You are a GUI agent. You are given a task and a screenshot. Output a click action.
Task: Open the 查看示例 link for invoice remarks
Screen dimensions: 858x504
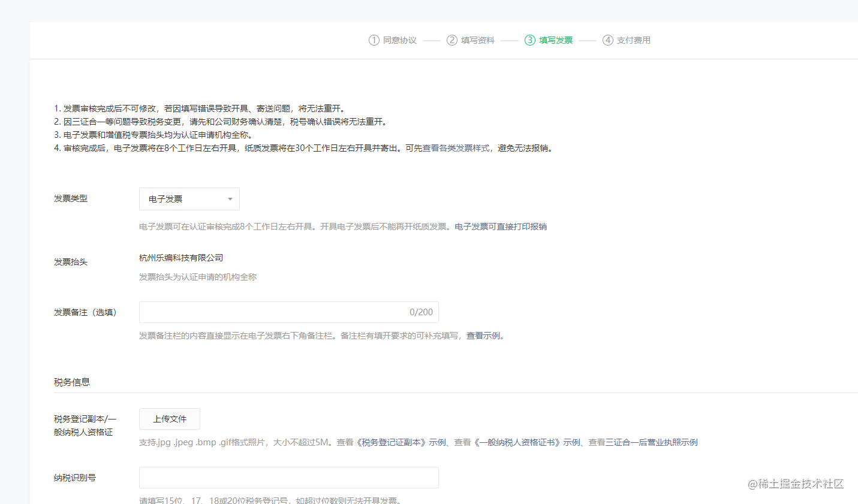click(483, 336)
